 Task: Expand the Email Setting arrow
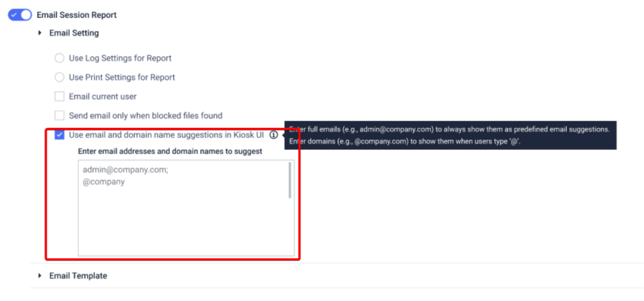(40, 33)
